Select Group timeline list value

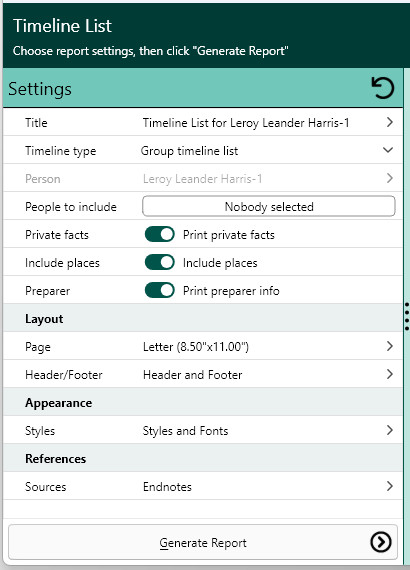click(x=189, y=151)
